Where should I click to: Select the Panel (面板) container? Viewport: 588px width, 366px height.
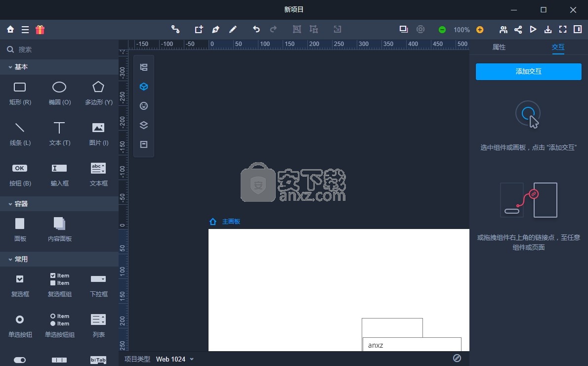[20, 229]
